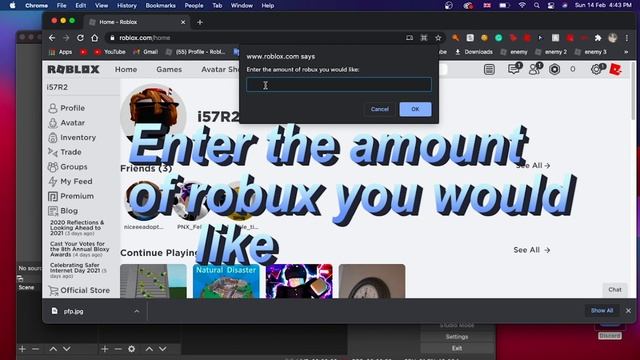This screenshot has width=640, height=360.
Task: Open the Chrome History menu
Action: [x=127, y=5]
